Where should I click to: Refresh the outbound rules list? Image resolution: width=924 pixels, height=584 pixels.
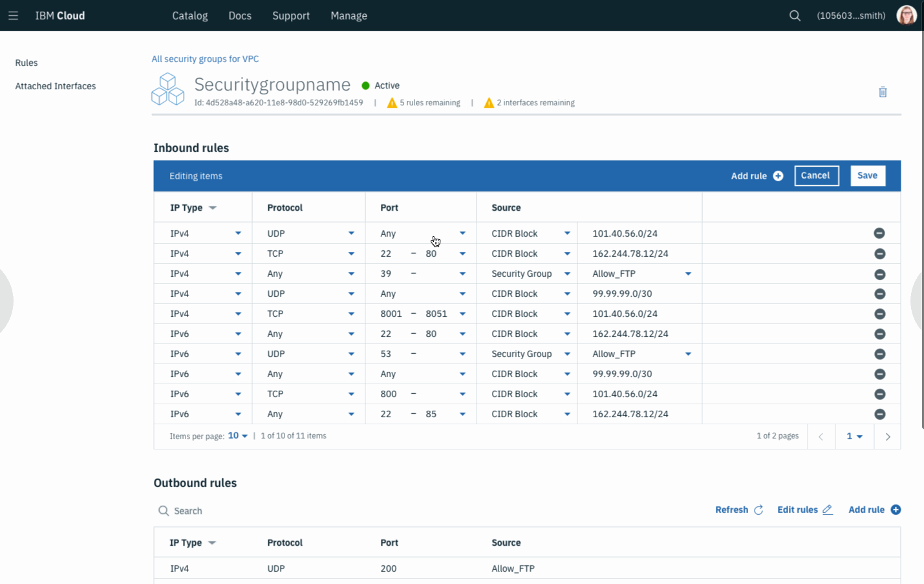point(739,510)
